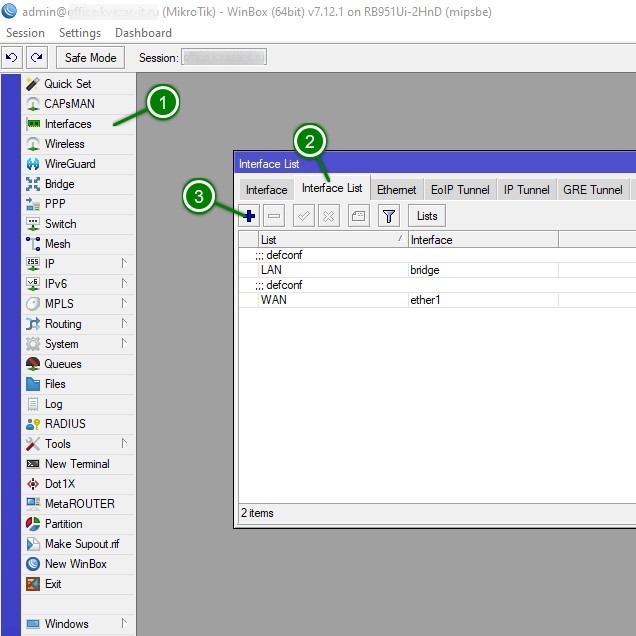Launch New WinBox
This screenshot has width=636, height=636.
coord(79,564)
